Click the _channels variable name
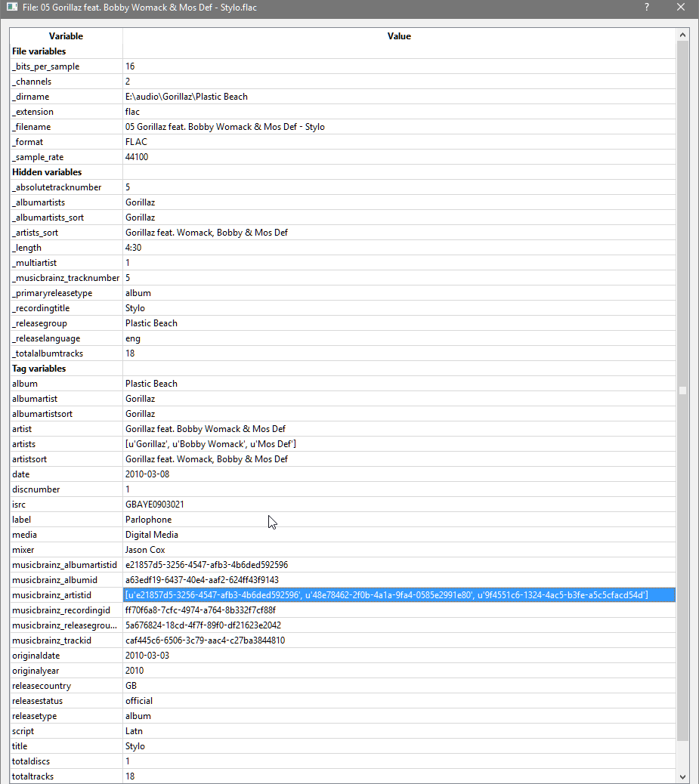Image resolution: width=699 pixels, height=784 pixels. (32, 82)
